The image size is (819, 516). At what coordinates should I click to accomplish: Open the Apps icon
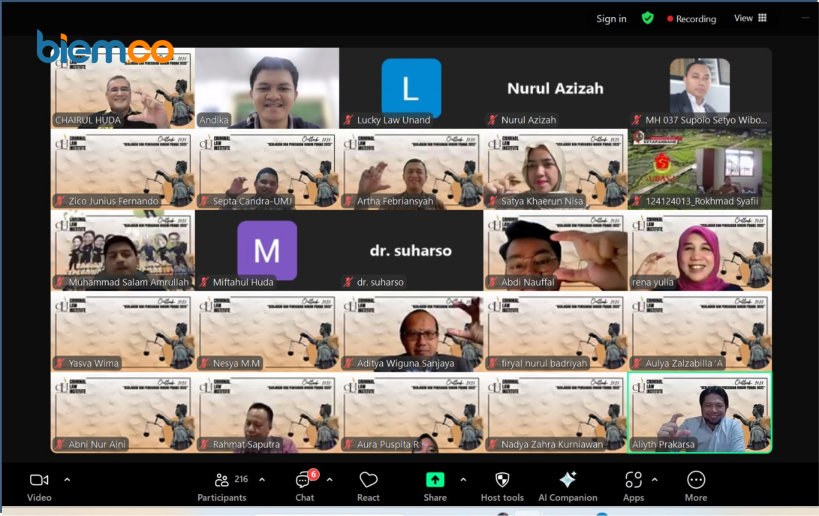click(x=633, y=480)
